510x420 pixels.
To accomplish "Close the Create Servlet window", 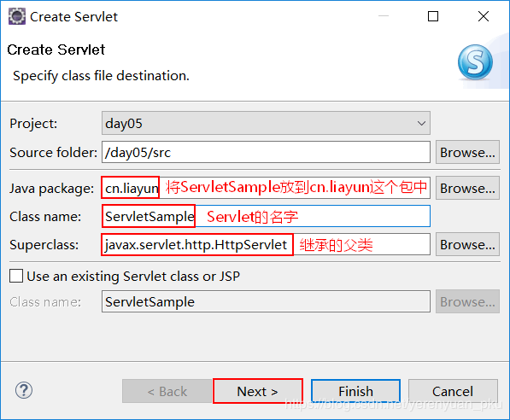I will (484, 16).
